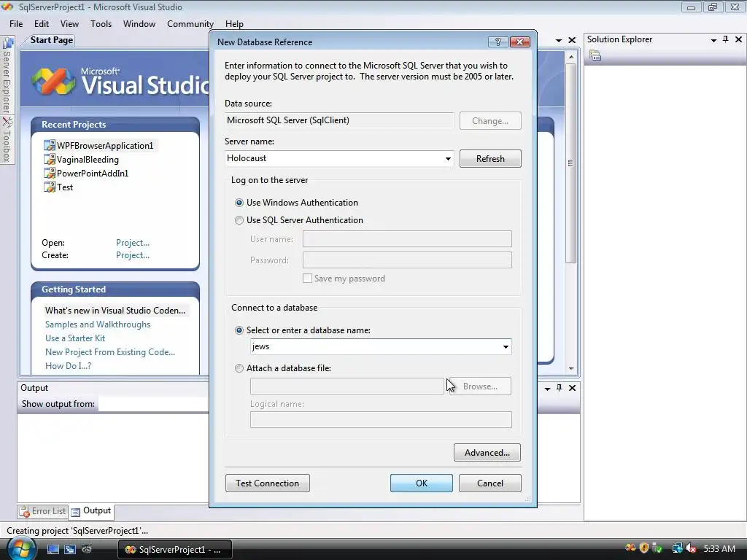Click the User name input field
747x560 pixels.
pos(407,239)
